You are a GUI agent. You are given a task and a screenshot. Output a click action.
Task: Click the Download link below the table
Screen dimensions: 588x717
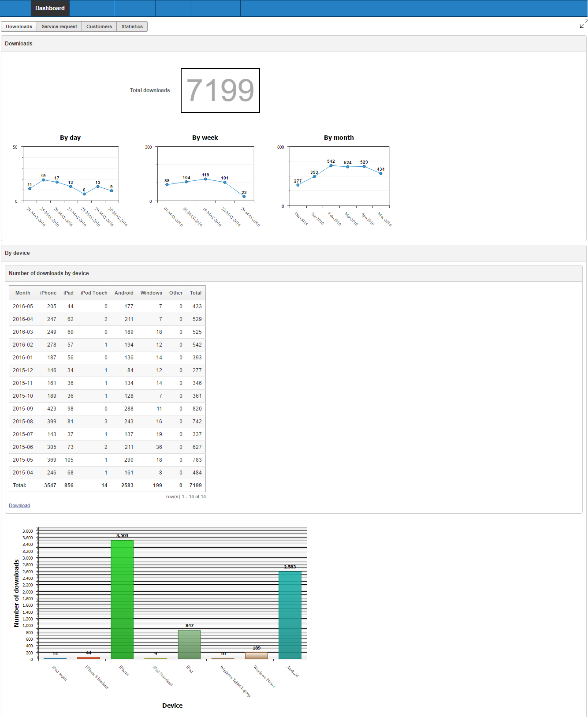click(x=19, y=505)
